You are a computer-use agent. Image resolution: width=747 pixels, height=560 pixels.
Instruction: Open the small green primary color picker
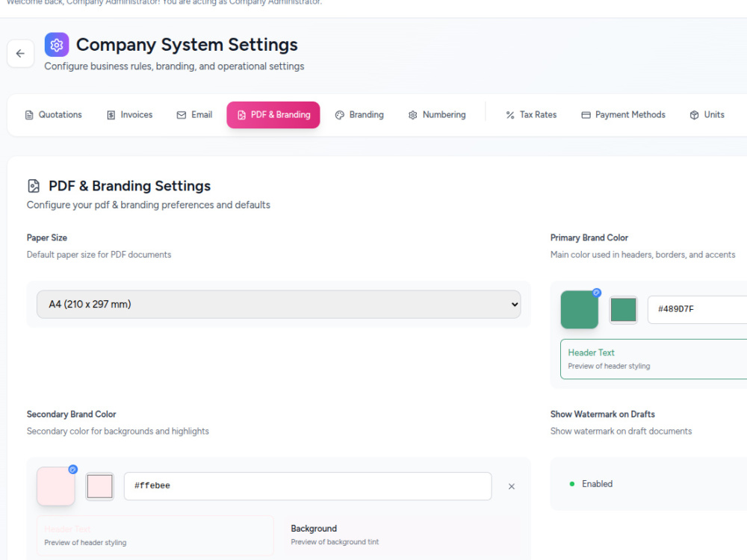point(624,310)
